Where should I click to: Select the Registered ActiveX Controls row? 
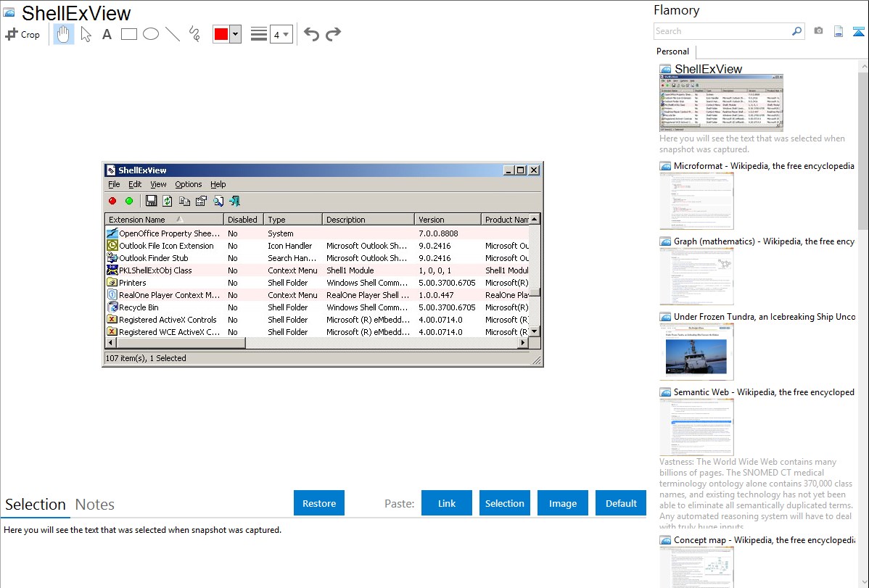point(316,320)
